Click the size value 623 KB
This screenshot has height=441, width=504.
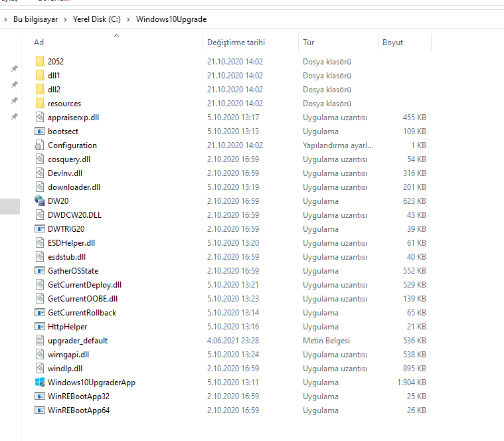[414, 201]
